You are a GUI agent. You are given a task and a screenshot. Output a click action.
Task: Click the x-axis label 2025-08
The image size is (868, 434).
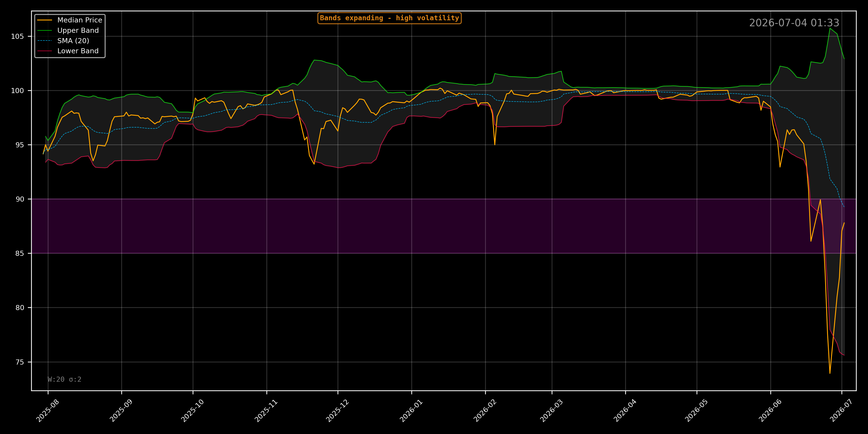(47, 410)
